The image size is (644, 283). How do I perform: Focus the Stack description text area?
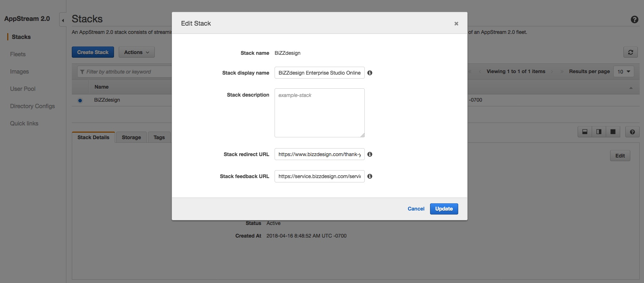click(x=320, y=113)
